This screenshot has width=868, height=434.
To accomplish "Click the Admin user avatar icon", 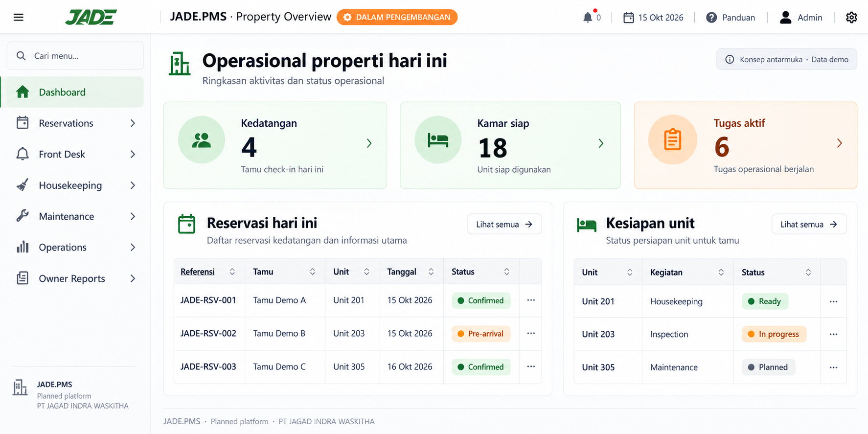I will tap(785, 18).
